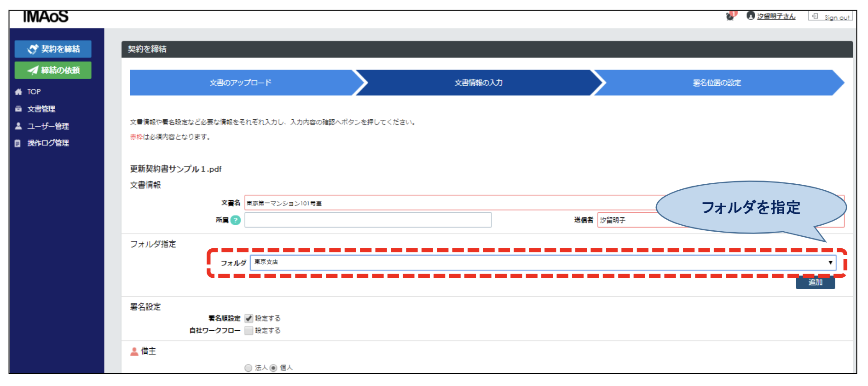Click the red person icon beside 借主

(134, 351)
